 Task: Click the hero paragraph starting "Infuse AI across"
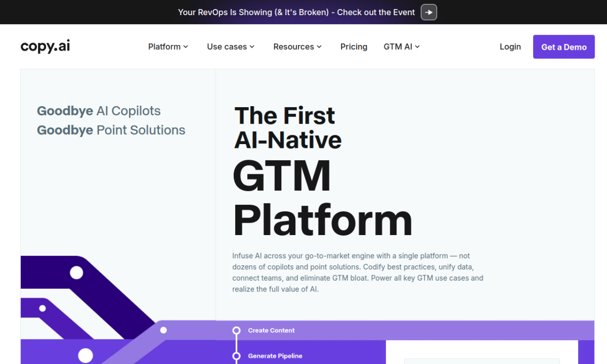358,273
